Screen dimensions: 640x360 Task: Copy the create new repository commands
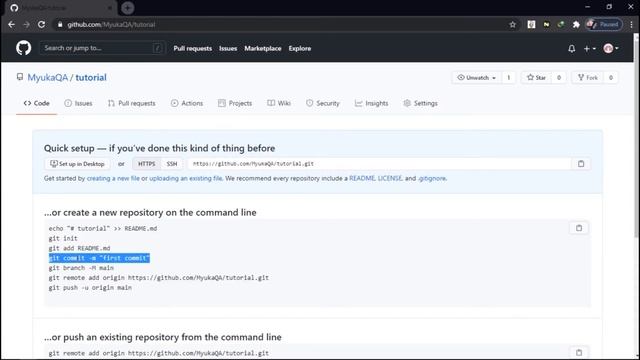coord(579,228)
